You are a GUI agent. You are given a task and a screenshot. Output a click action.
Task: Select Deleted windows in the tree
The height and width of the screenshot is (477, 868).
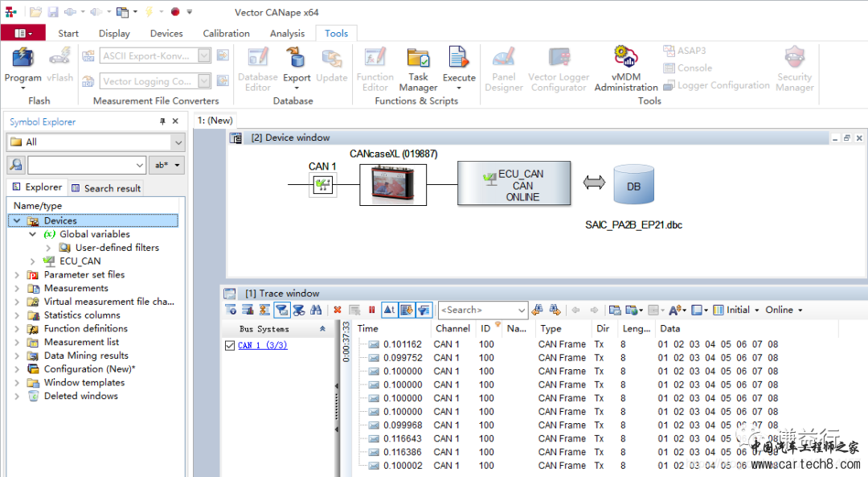click(81, 396)
